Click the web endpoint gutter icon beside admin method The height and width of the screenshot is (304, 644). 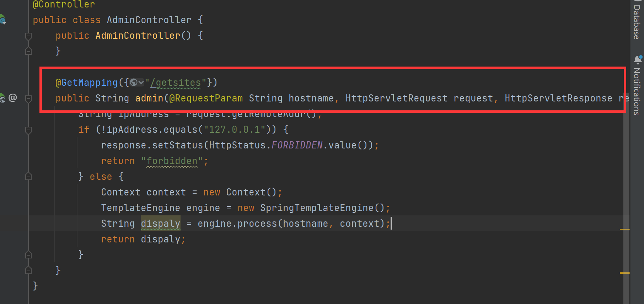coord(2,98)
